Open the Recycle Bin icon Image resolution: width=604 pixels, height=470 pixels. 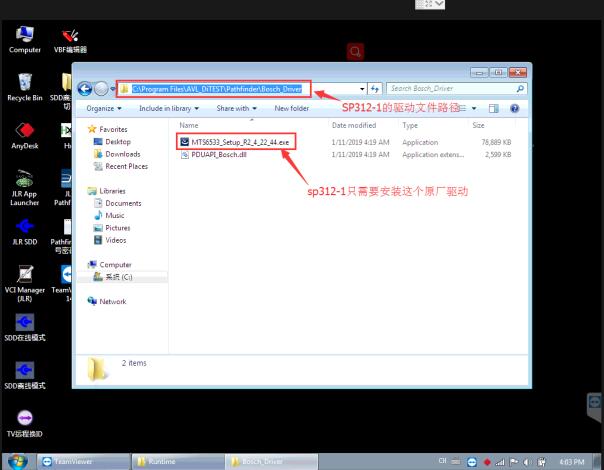tap(24, 82)
